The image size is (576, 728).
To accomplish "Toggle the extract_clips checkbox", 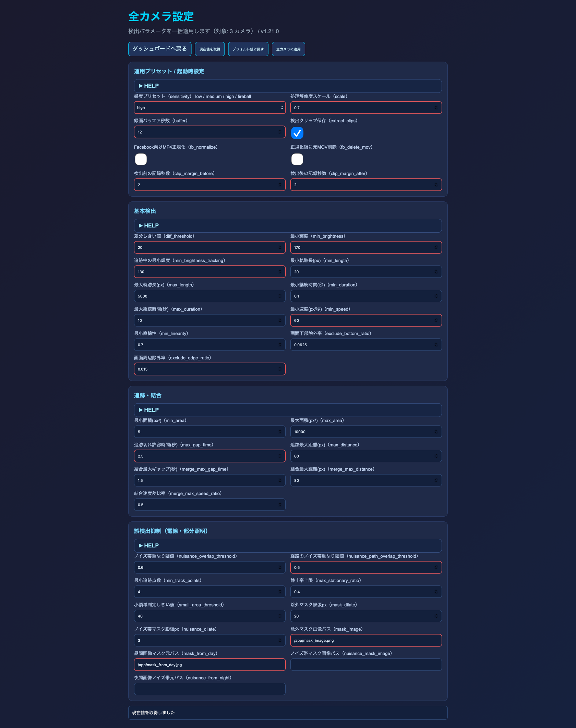I will tap(297, 133).
